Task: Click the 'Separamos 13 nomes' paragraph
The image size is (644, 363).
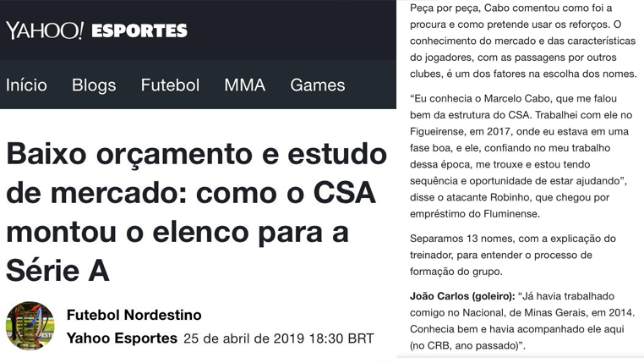Action: click(513, 255)
